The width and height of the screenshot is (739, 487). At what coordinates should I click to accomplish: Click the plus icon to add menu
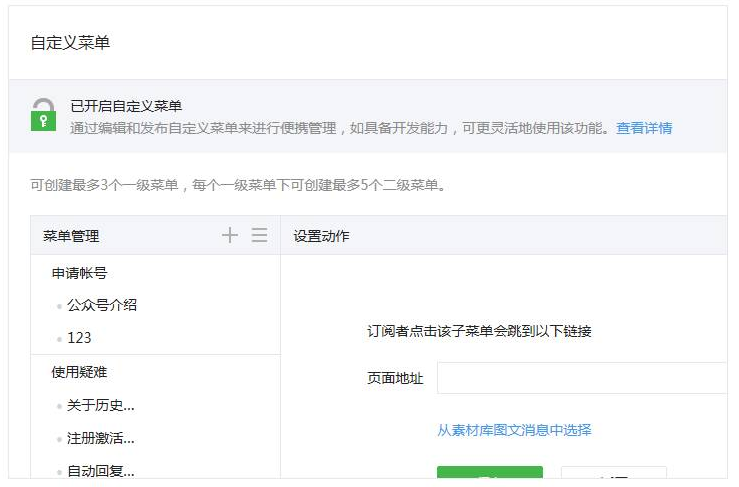point(230,236)
